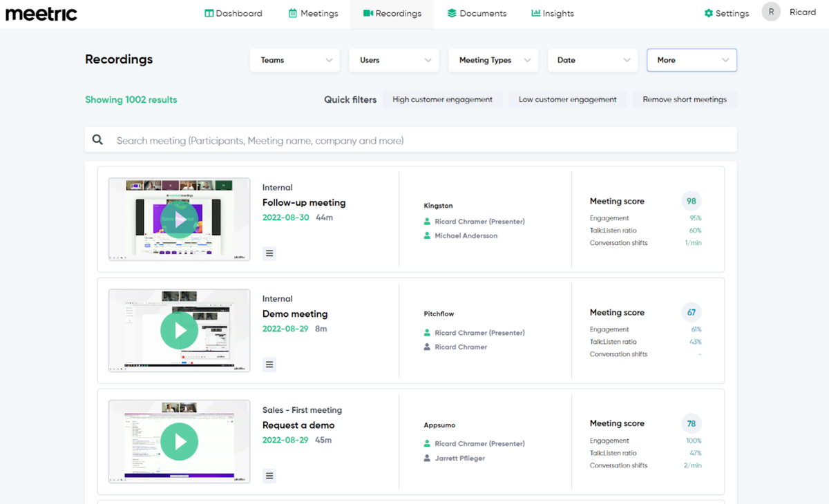829x504 pixels.
Task: Play the Demo meeting recording
Action: tap(180, 331)
